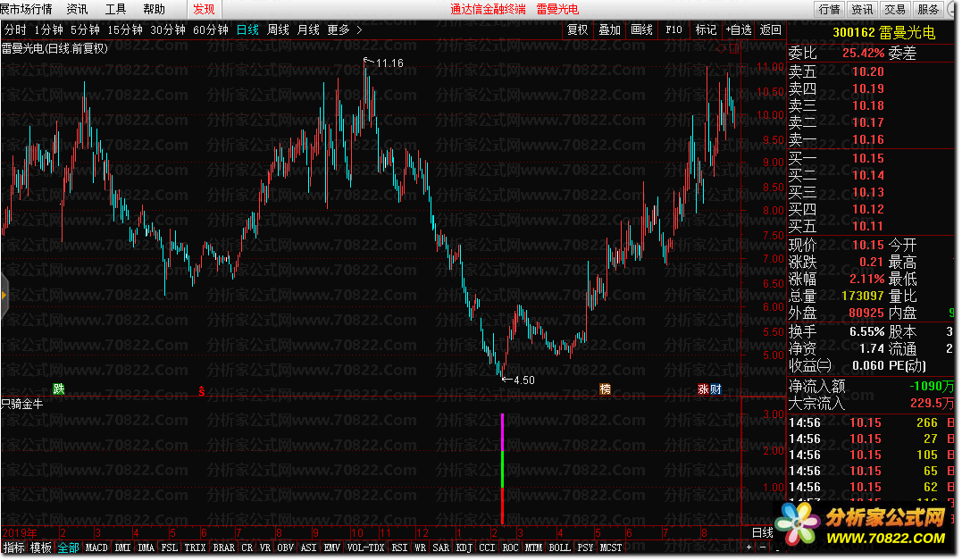Apply the MTM indicator
The height and width of the screenshot is (560, 962).
[x=534, y=547]
